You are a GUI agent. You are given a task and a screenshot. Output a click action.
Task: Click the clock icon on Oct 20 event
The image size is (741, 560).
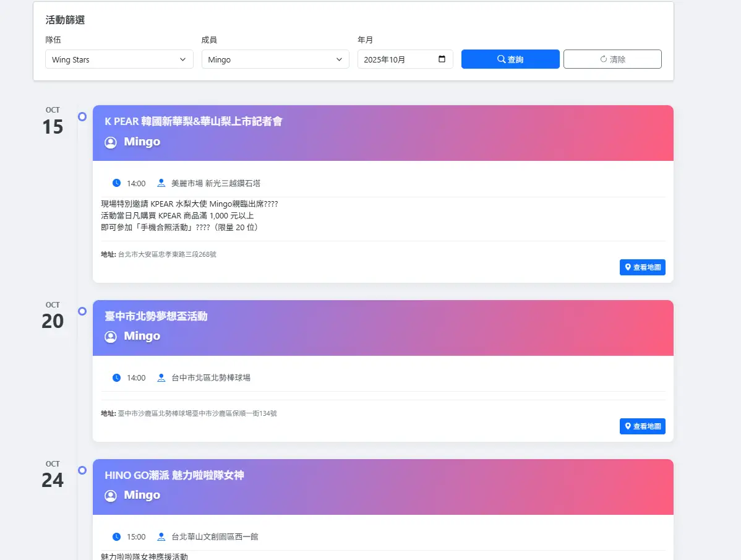116,377
